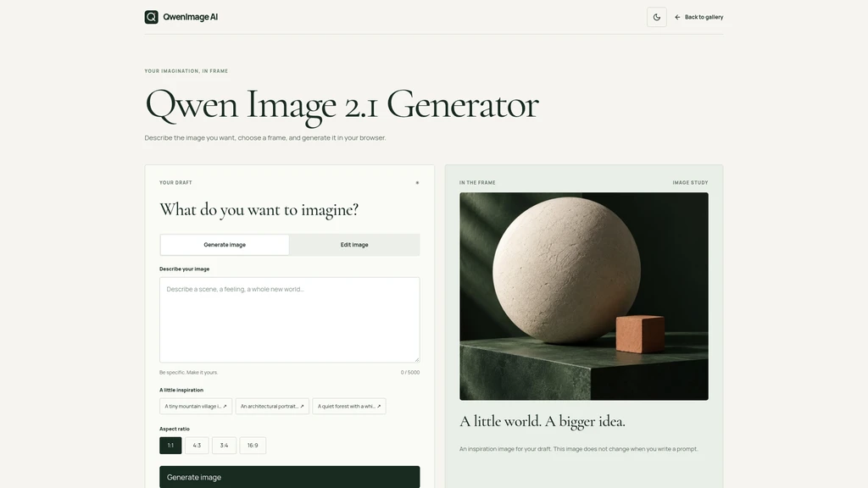Click the 'A little world. A bigger idea.' caption
Viewport: 868px width, 488px height.
tap(542, 422)
